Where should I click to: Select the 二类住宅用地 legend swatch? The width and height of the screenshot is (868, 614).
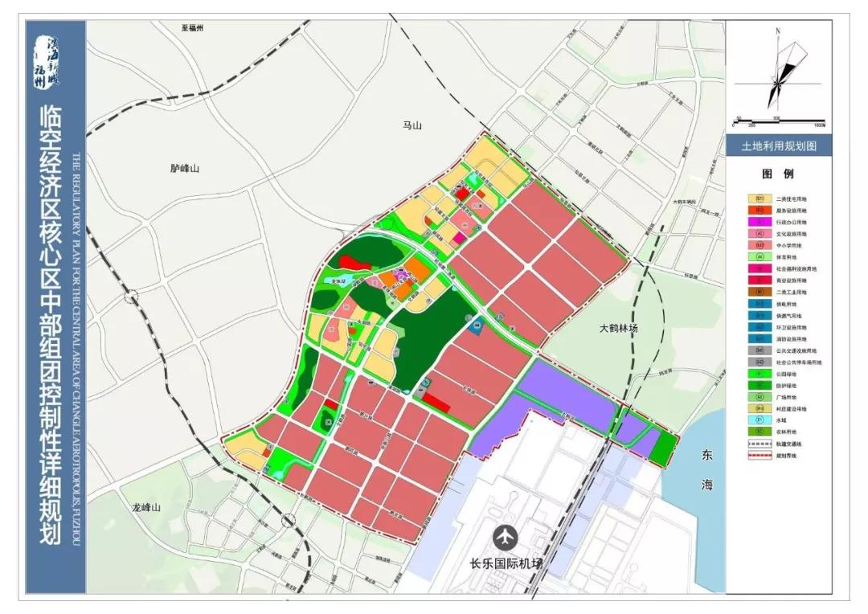[x=759, y=199]
